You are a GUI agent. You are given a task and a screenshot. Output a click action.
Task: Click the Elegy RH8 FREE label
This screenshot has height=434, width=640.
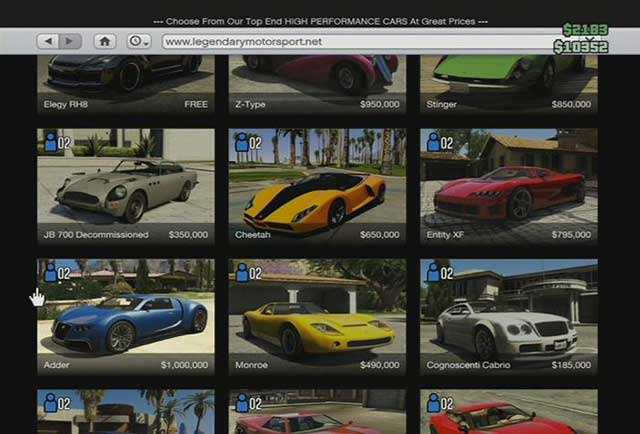pyautogui.click(x=126, y=104)
